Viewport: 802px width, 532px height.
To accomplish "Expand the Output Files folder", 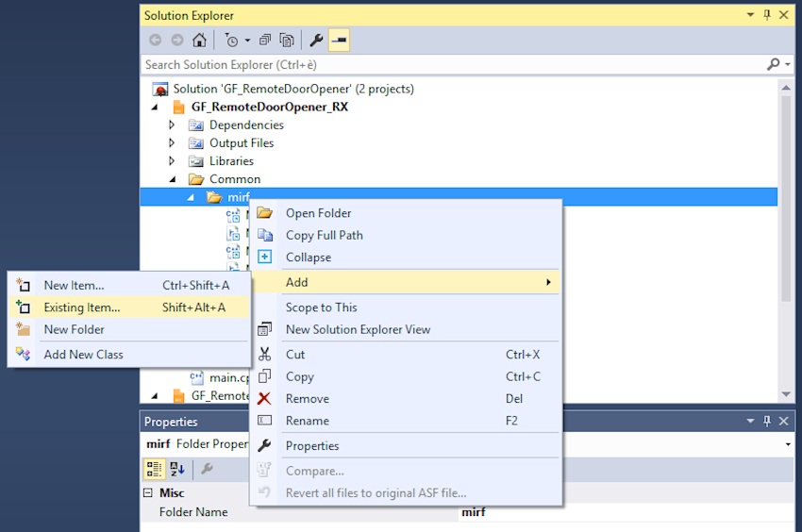I will pos(172,142).
